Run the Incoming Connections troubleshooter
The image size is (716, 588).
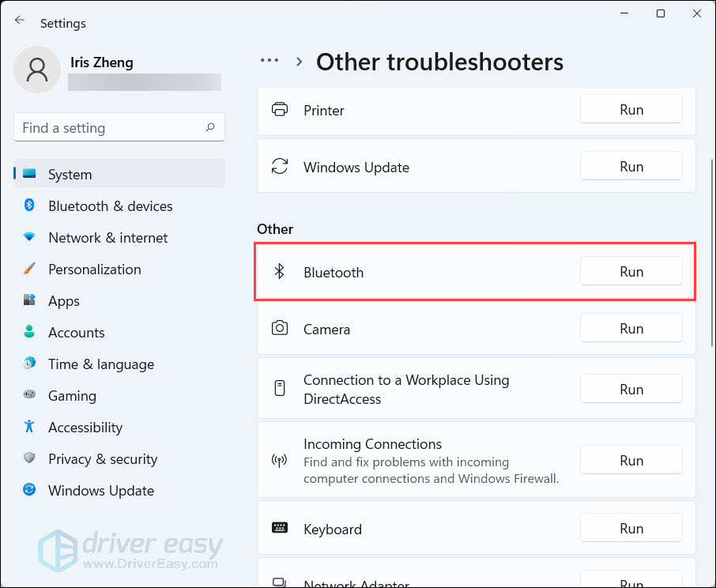pos(631,460)
